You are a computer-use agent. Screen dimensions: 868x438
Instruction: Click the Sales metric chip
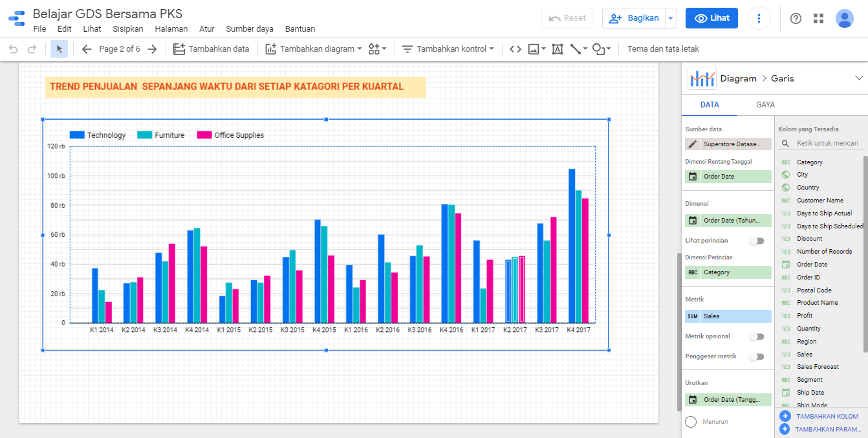click(728, 316)
